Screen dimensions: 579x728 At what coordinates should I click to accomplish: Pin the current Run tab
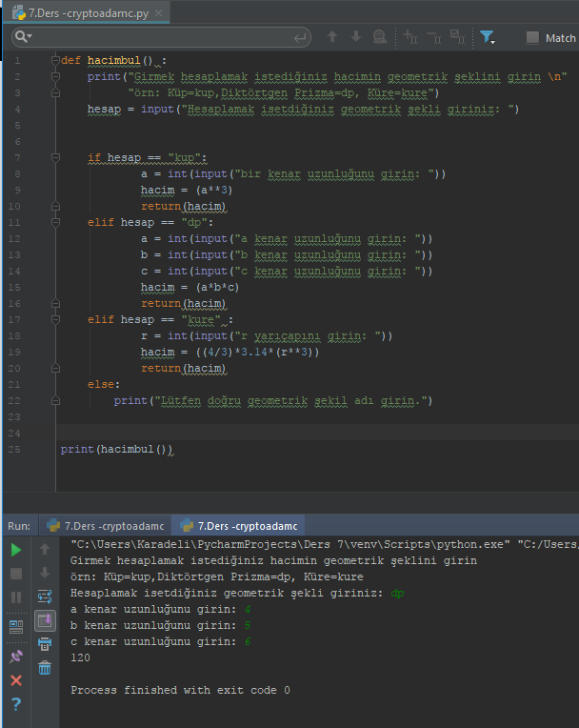[16, 657]
